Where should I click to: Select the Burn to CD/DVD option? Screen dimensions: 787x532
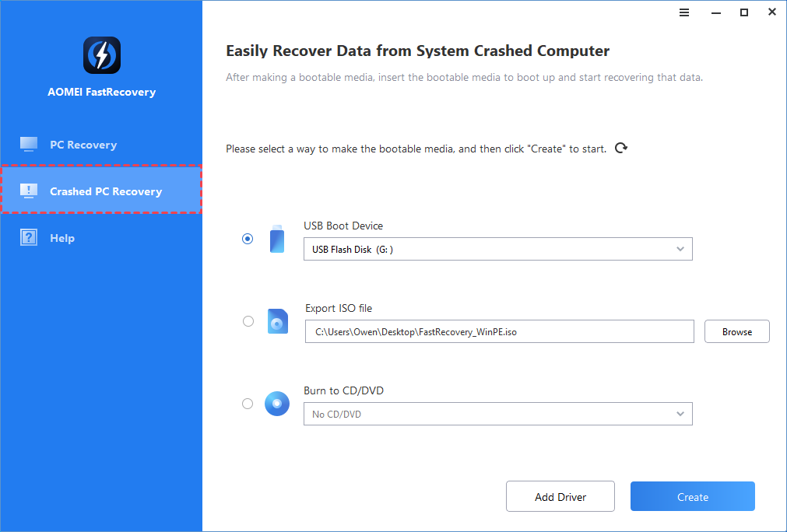pos(247,404)
